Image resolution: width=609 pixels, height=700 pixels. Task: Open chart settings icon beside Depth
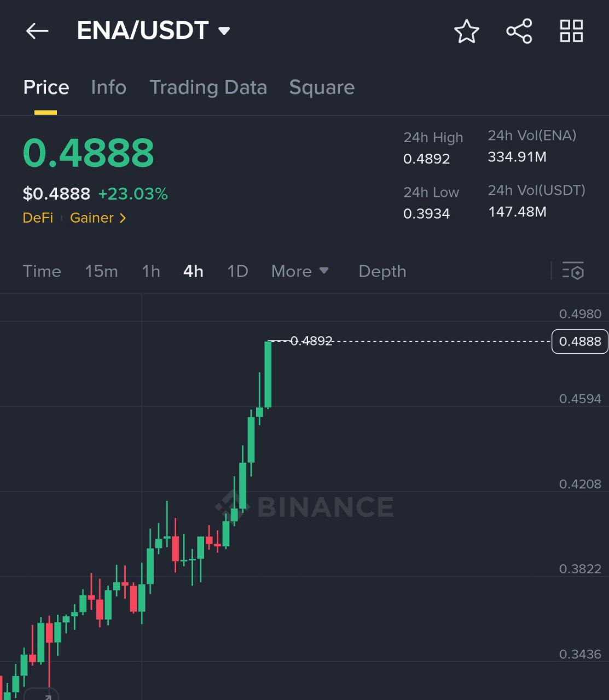573,271
